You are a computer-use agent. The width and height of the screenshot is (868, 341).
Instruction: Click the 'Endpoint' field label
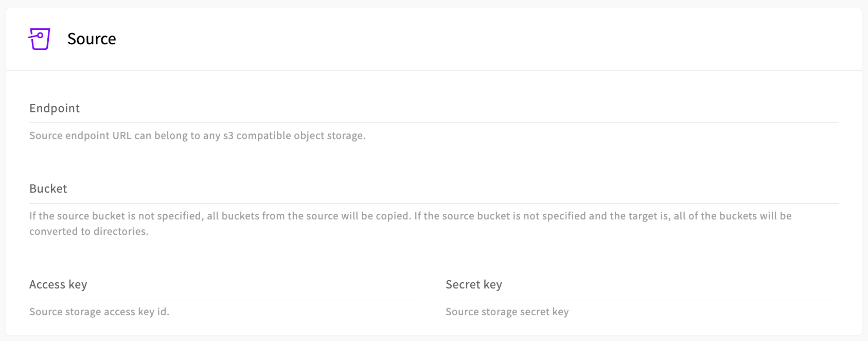point(55,109)
